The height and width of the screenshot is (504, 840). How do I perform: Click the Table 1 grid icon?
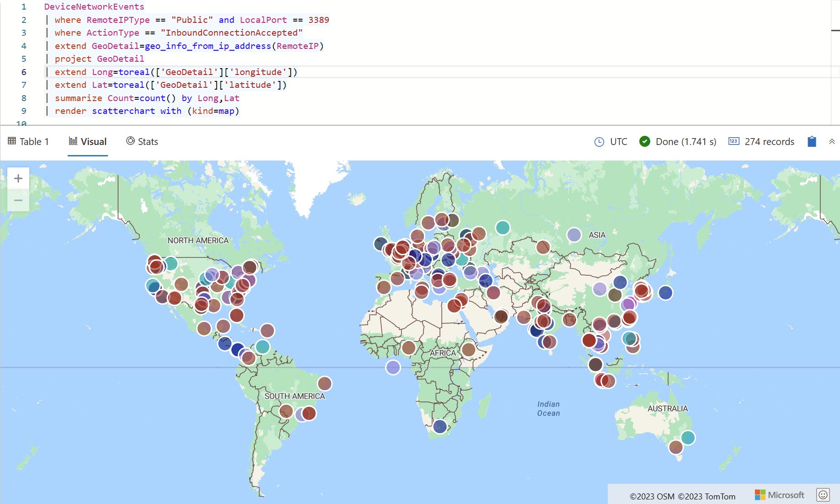pos(11,141)
